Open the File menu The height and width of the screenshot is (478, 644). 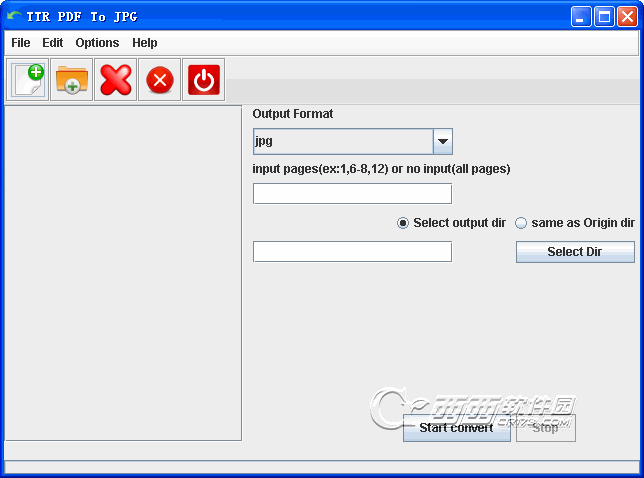click(x=21, y=43)
